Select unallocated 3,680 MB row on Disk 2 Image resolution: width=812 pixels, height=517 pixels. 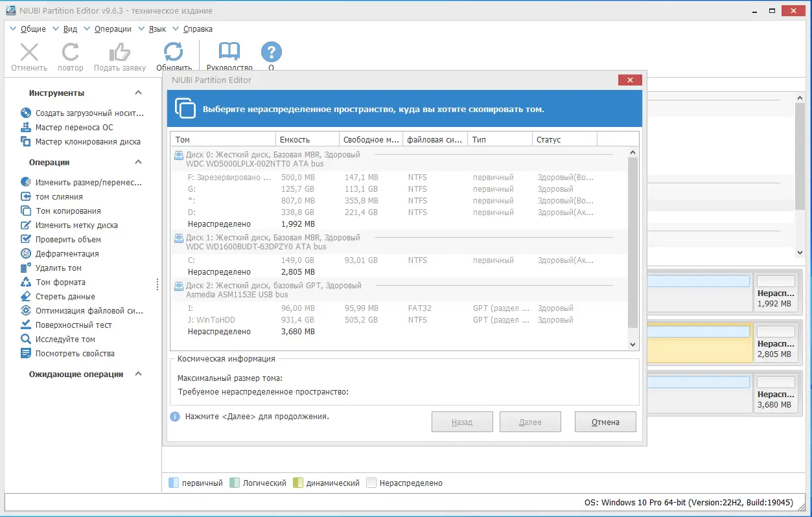click(x=399, y=331)
